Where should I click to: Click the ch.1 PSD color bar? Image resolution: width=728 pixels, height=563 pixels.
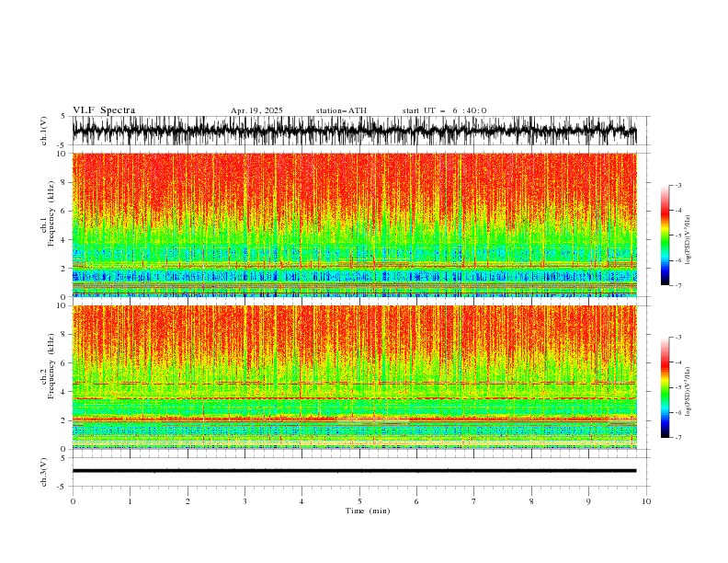pos(665,235)
